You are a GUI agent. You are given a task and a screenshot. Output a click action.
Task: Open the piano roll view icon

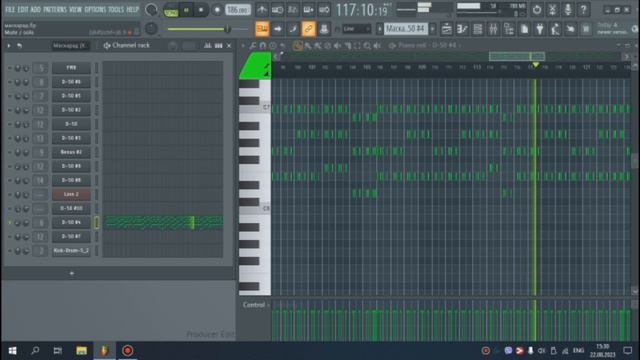[462, 29]
